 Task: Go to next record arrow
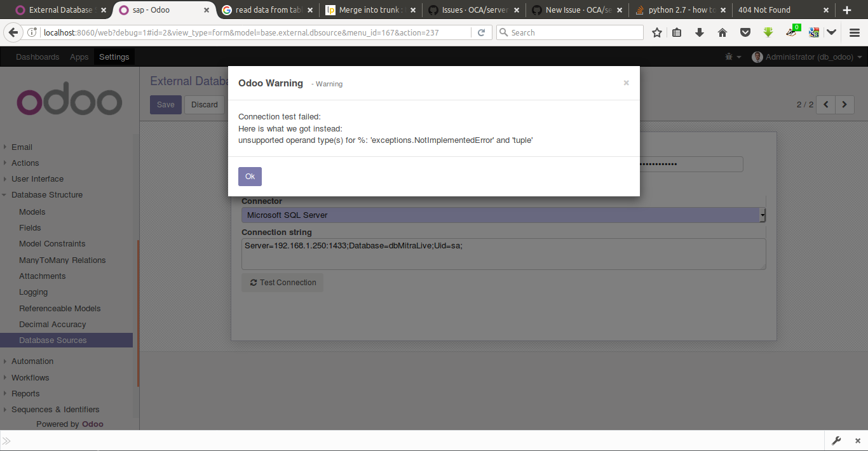[844, 105]
